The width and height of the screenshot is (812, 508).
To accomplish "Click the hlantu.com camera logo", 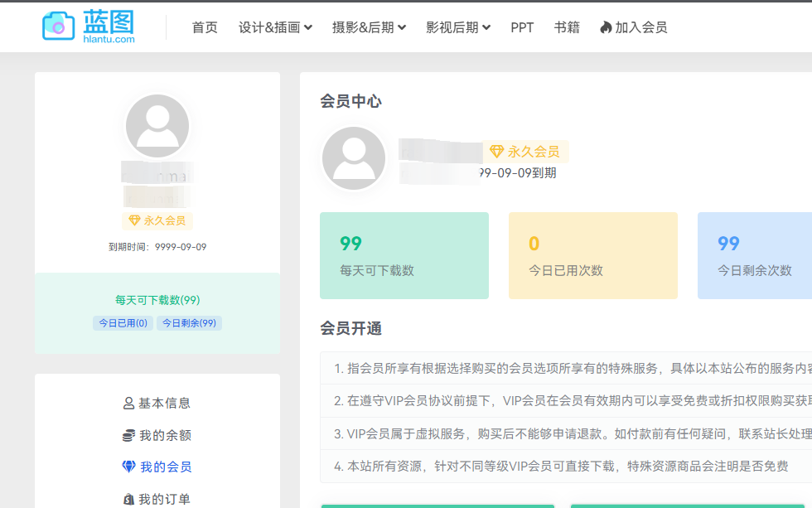I will [89, 26].
